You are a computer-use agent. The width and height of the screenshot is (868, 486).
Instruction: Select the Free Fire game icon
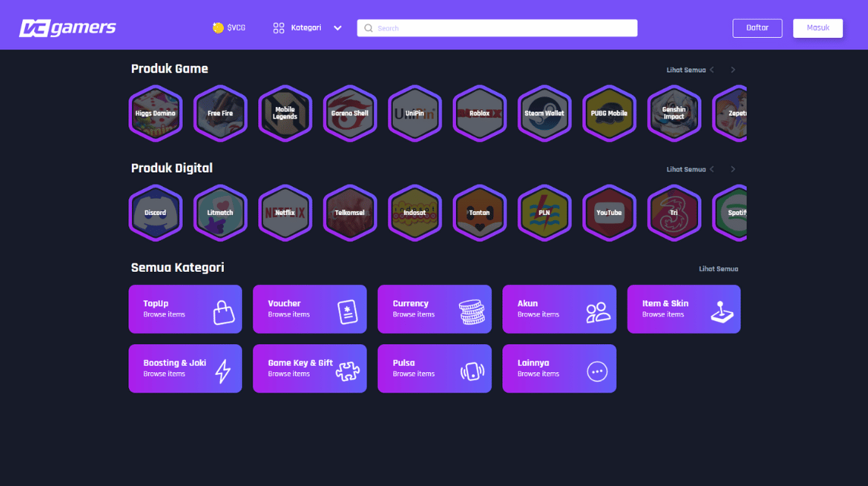pyautogui.click(x=220, y=114)
